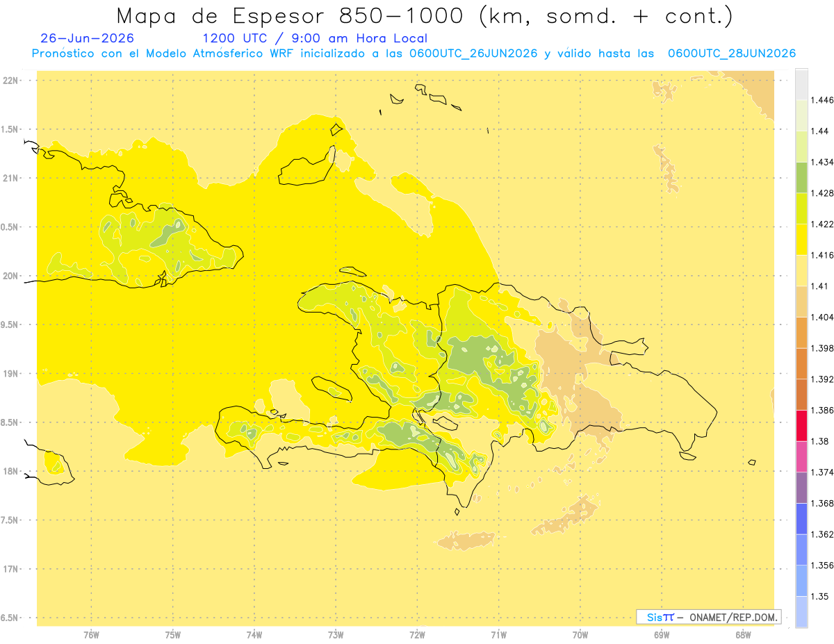Click the 71W longitude label
The height and width of the screenshot is (644, 834).
point(498,635)
